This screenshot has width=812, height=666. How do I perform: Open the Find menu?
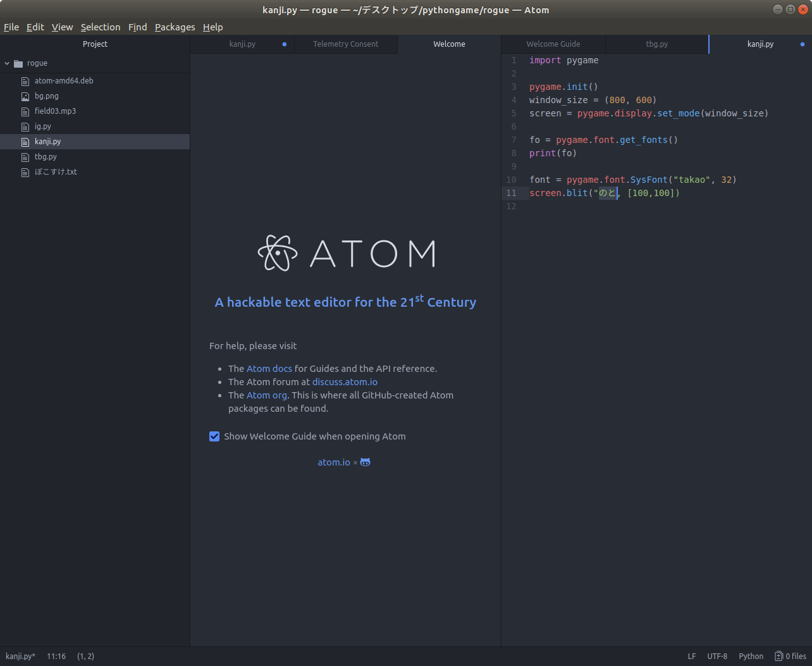pos(137,27)
